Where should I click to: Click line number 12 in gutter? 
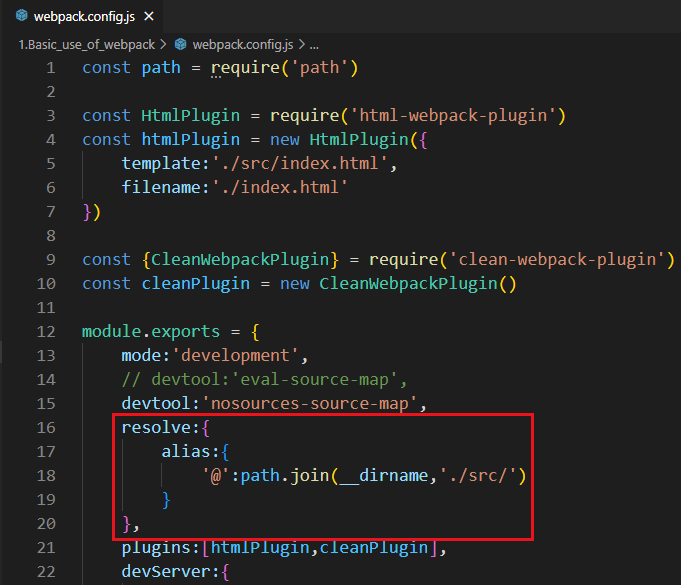(46, 332)
